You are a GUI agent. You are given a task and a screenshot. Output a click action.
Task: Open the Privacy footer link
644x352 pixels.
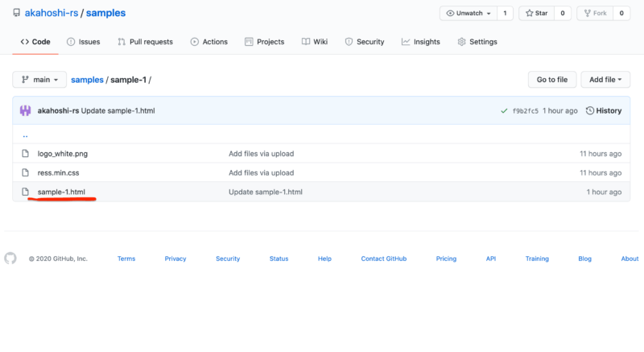click(x=175, y=259)
